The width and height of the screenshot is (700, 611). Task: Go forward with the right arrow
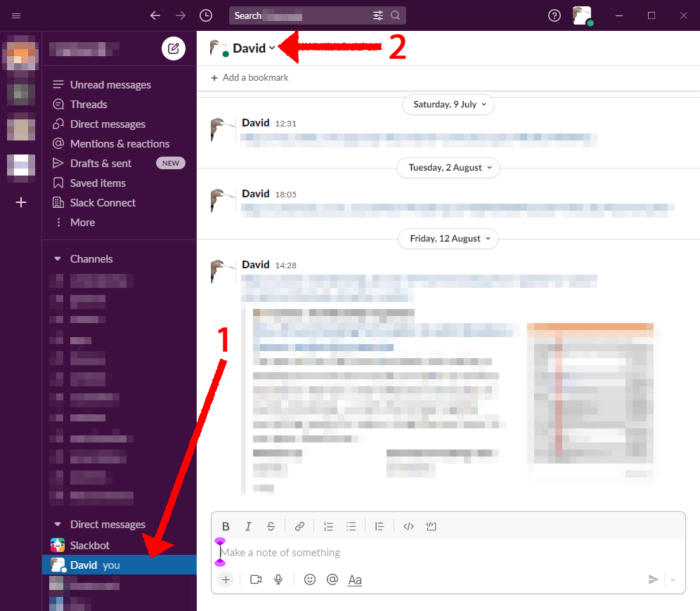coord(181,15)
